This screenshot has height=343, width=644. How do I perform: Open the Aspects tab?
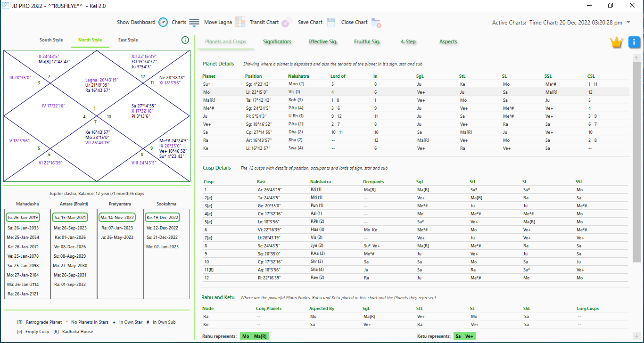448,41
